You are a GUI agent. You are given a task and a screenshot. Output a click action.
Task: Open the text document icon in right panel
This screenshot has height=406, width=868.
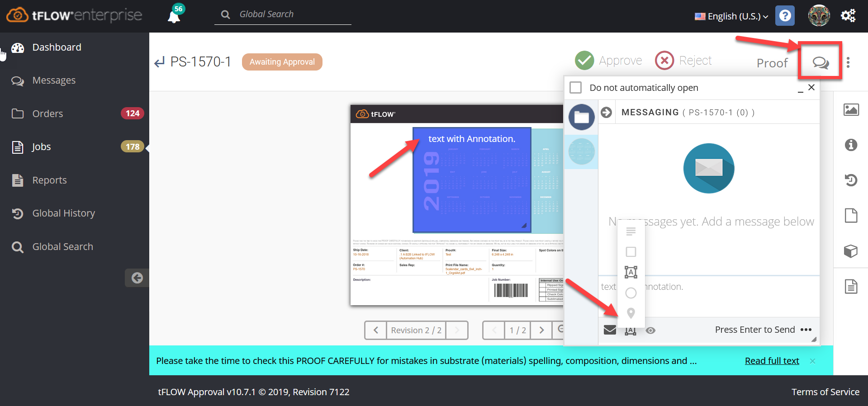coord(851,286)
